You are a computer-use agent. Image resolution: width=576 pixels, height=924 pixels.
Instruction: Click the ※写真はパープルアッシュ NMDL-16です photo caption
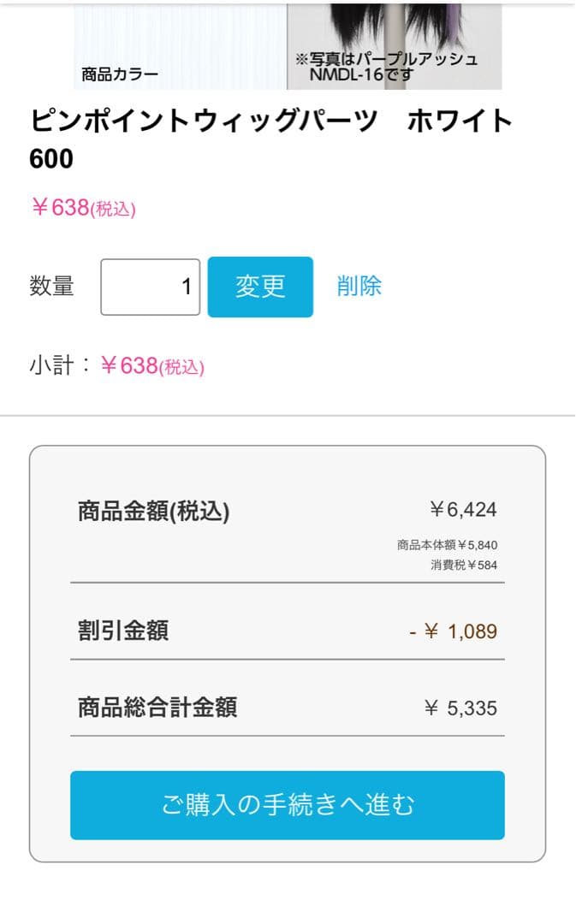[x=386, y=68]
